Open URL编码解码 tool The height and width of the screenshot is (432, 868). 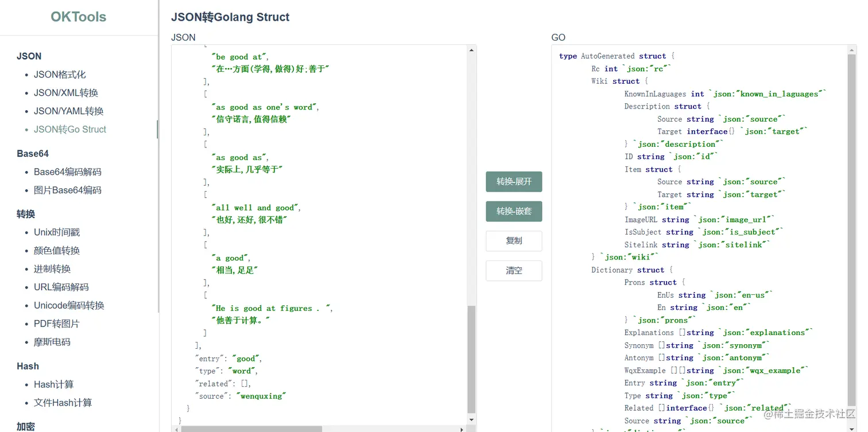pos(61,287)
